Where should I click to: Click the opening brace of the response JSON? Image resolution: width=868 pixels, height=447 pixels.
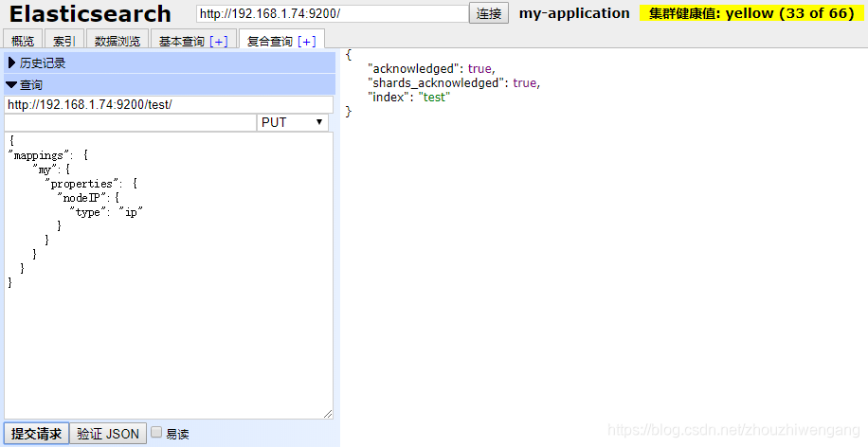pos(348,55)
